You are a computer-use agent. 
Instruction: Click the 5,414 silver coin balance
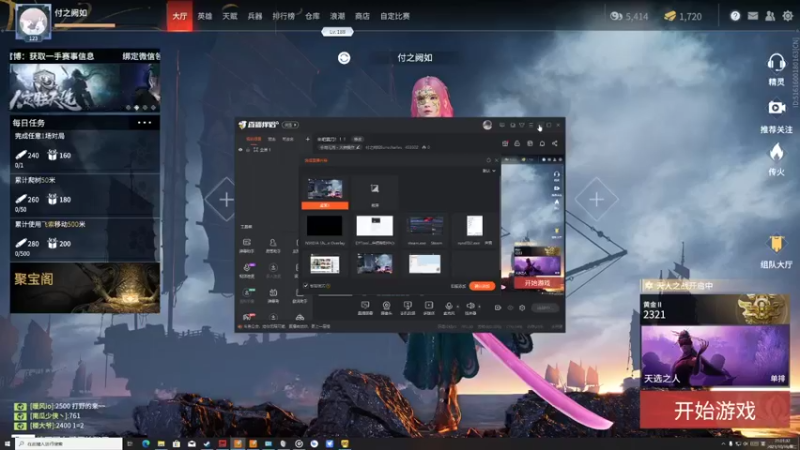(x=629, y=16)
